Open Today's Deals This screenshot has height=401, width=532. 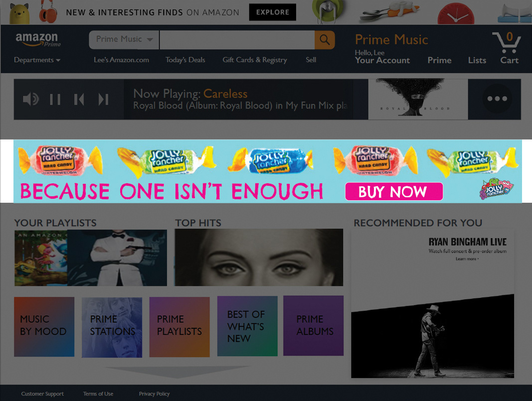tap(185, 60)
